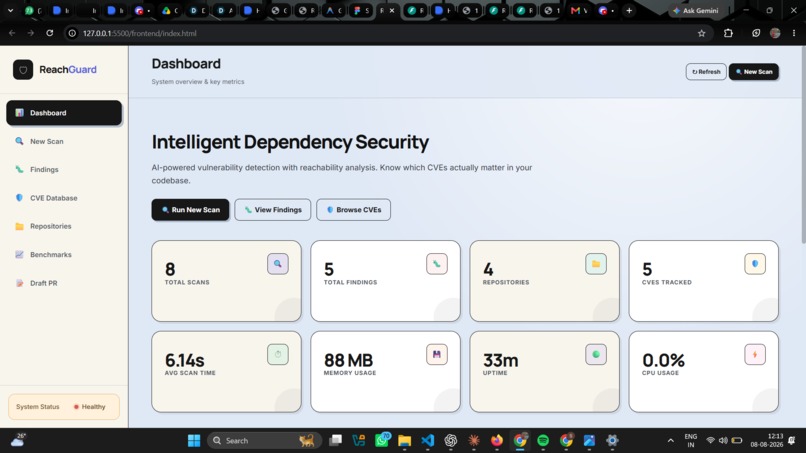Go back with browser back arrow

point(12,33)
